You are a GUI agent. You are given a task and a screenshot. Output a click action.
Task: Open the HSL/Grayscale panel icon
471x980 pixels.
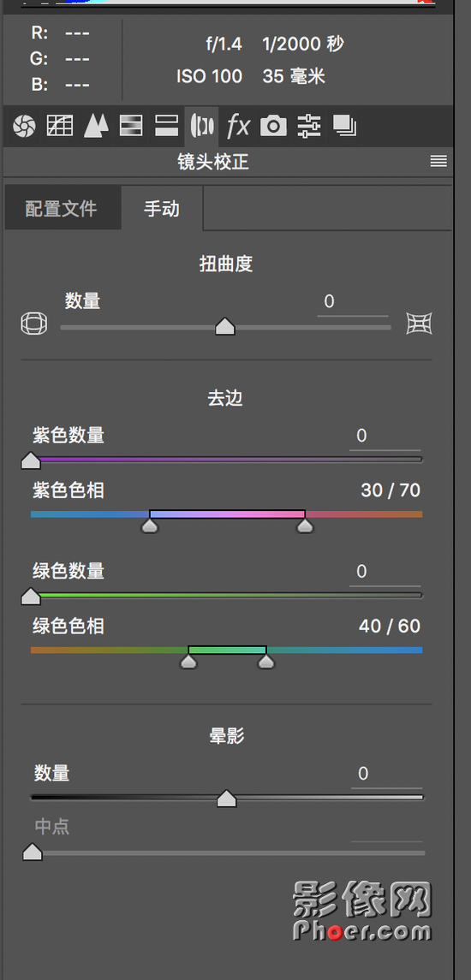[x=131, y=127]
